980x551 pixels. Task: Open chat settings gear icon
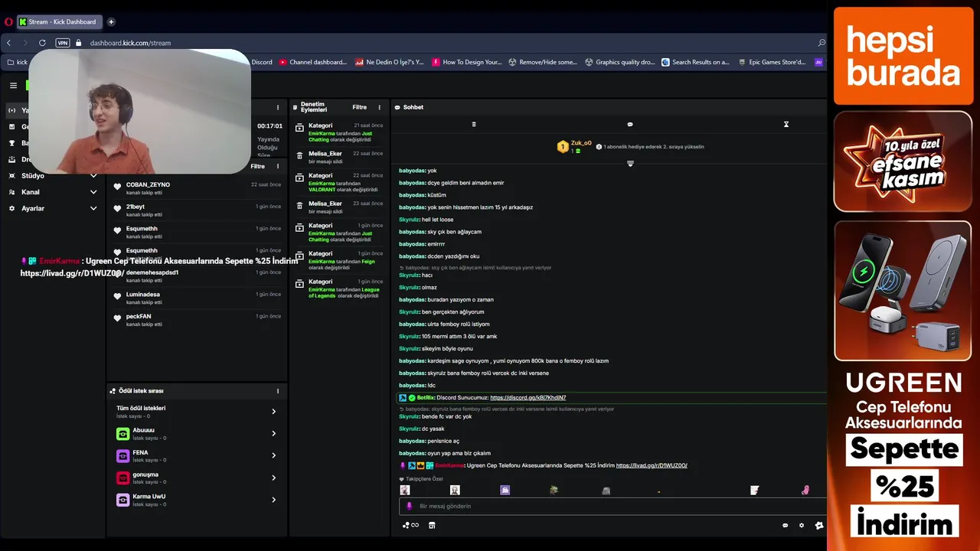click(802, 525)
